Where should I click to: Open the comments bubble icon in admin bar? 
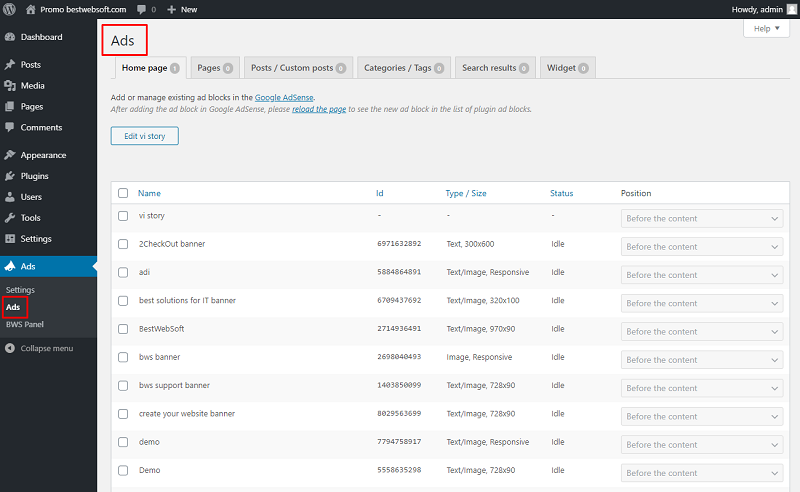tap(141, 9)
